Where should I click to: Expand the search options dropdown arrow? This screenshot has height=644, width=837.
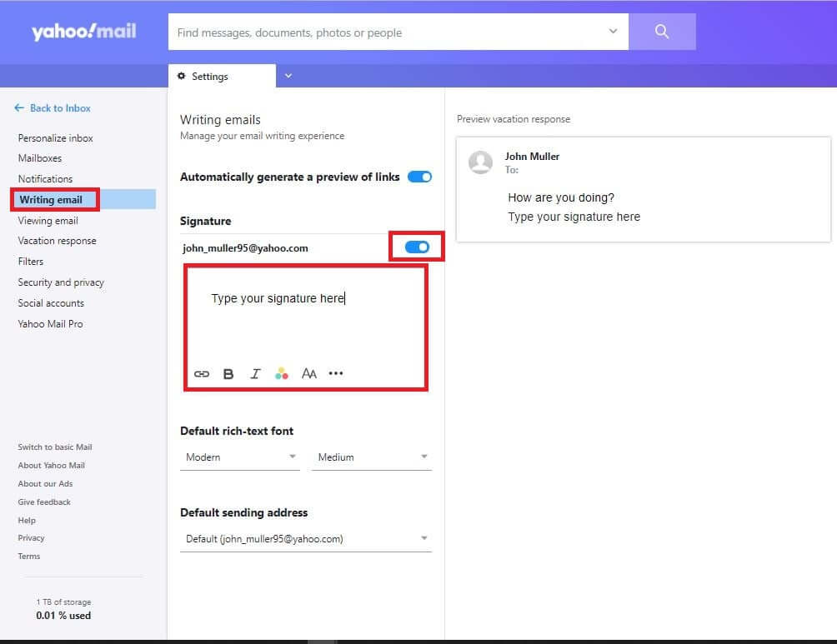(613, 32)
